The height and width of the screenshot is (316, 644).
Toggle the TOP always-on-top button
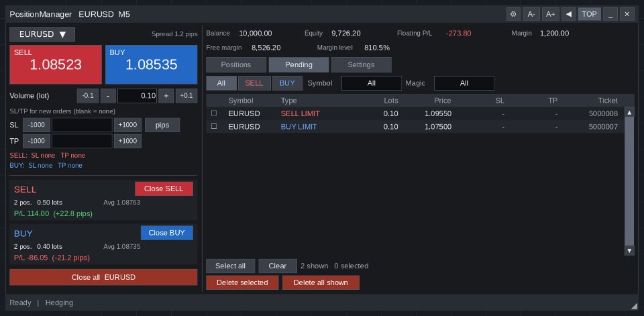590,14
